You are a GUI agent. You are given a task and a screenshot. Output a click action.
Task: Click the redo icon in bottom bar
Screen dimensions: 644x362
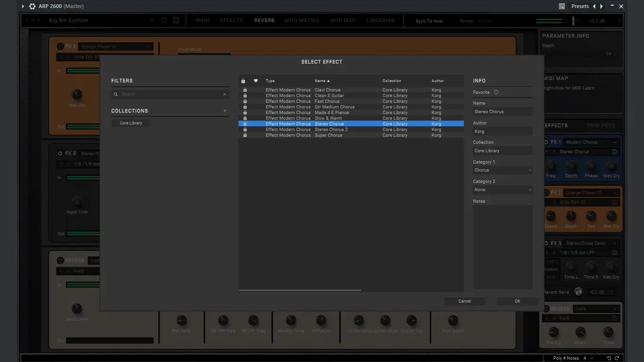pyautogui.click(x=616, y=358)
